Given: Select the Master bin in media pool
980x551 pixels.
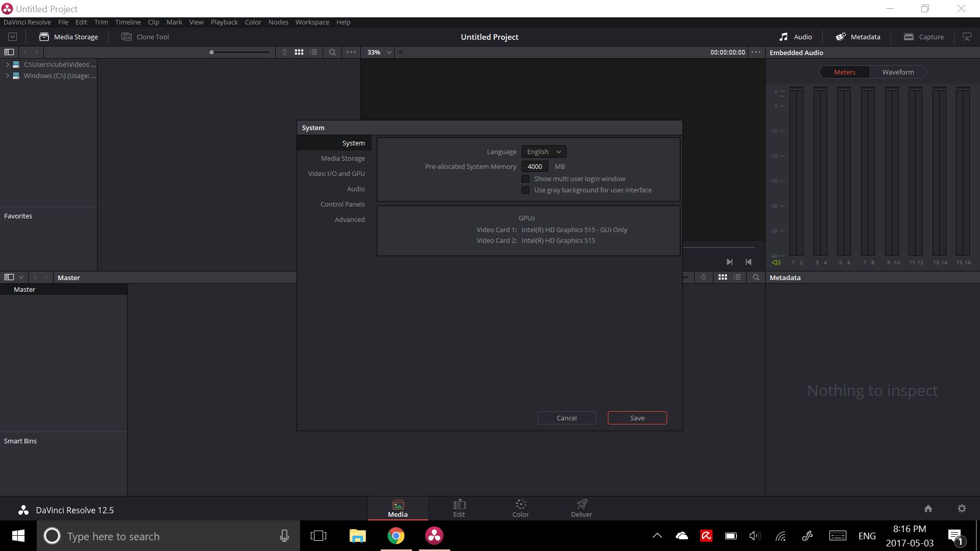Looking at the screenshot, I should 63,289.
